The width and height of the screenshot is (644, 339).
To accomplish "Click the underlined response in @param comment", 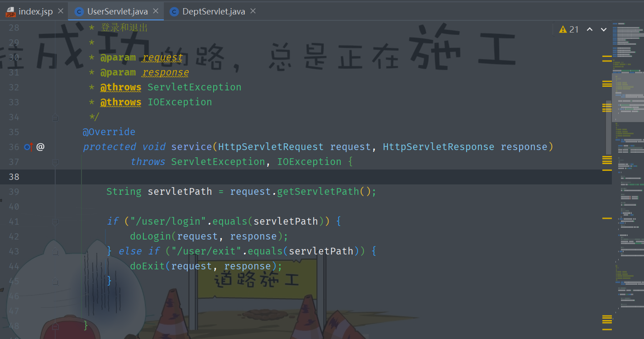I will 166,72.
